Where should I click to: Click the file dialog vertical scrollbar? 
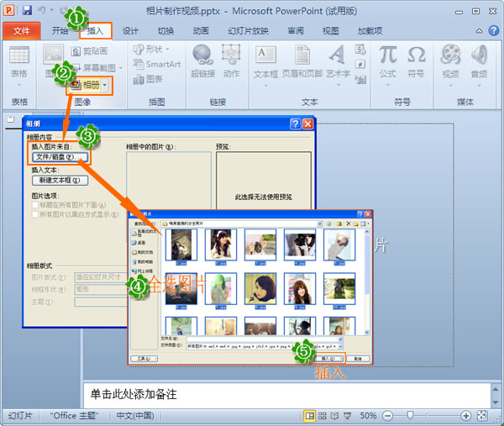tap(367, 282)
